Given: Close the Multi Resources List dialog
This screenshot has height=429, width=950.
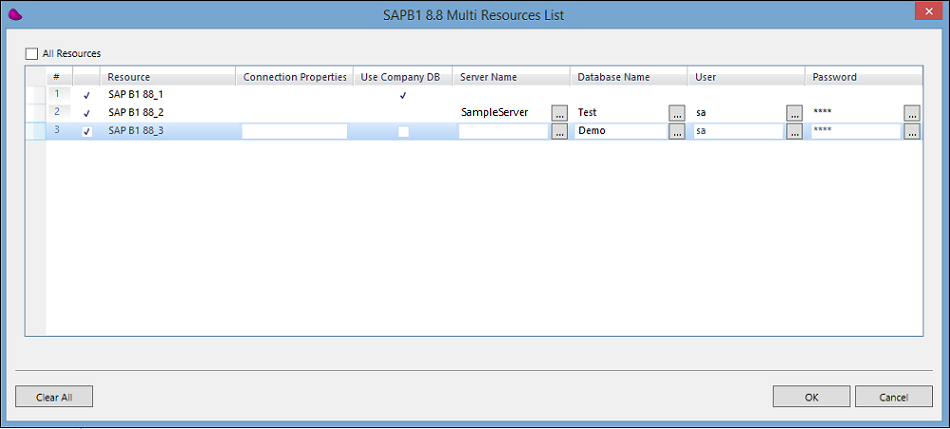Looking at the screenshot, I should [928, 12].
